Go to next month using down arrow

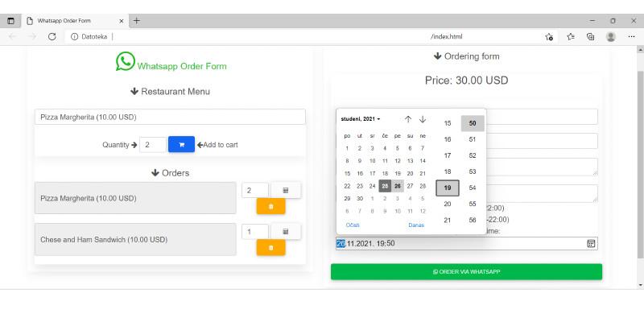[423, 119]
